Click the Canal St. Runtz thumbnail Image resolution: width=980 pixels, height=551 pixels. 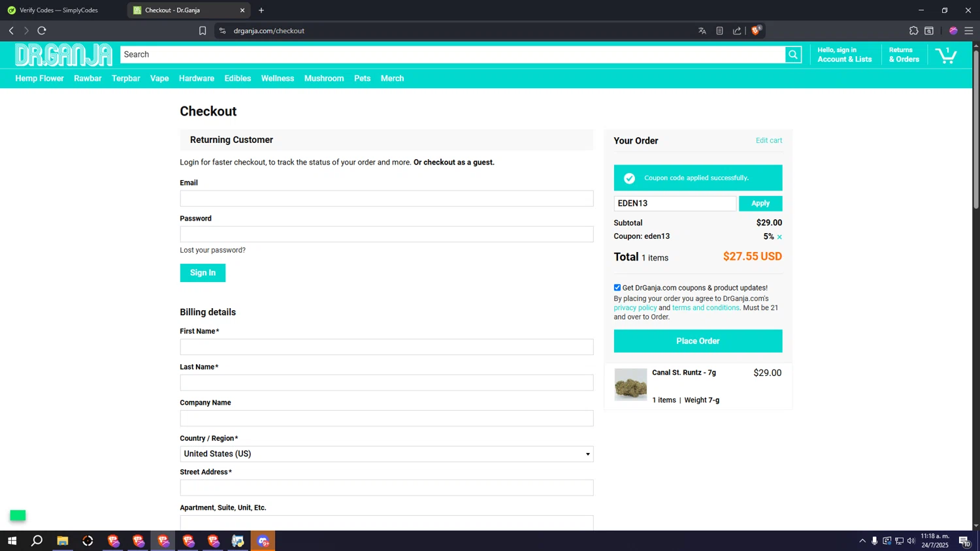pos(630,385)
